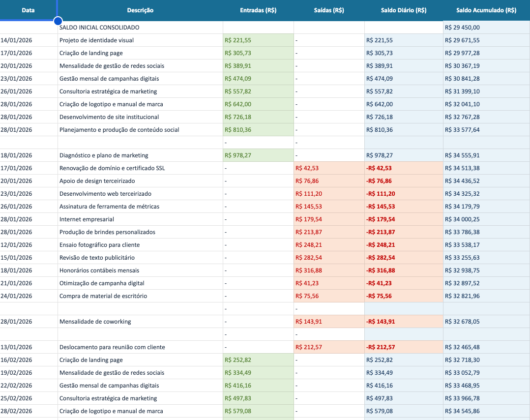The height and width of the screenshot is (420, 530).
Task: Select the R$ 30 367,19 accumulated cell
Action: [486, 66]
